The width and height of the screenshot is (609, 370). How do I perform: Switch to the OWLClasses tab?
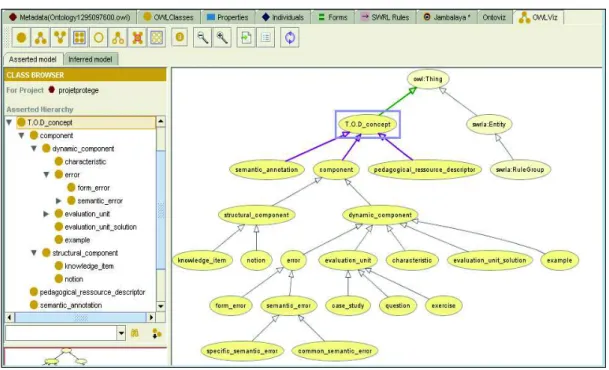tap(168, 17)
